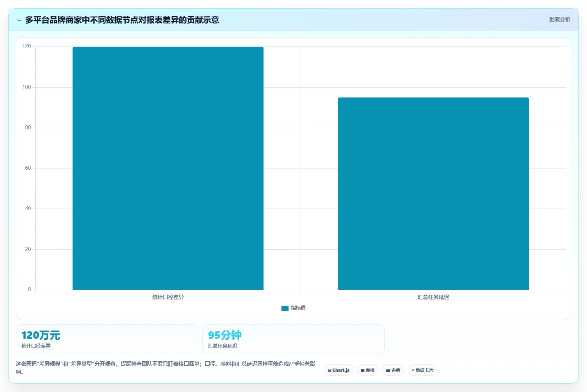Click the 表格 tag

point(368,370)
